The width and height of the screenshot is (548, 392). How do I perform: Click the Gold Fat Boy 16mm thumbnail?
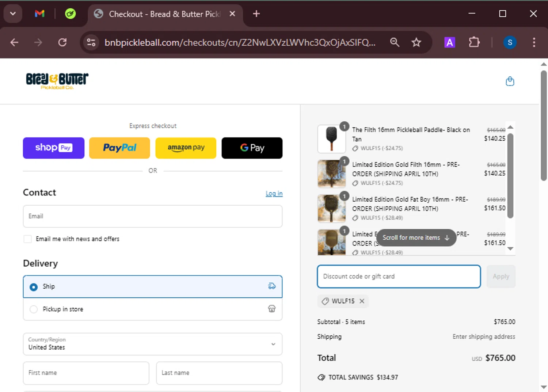coord(332,208)
